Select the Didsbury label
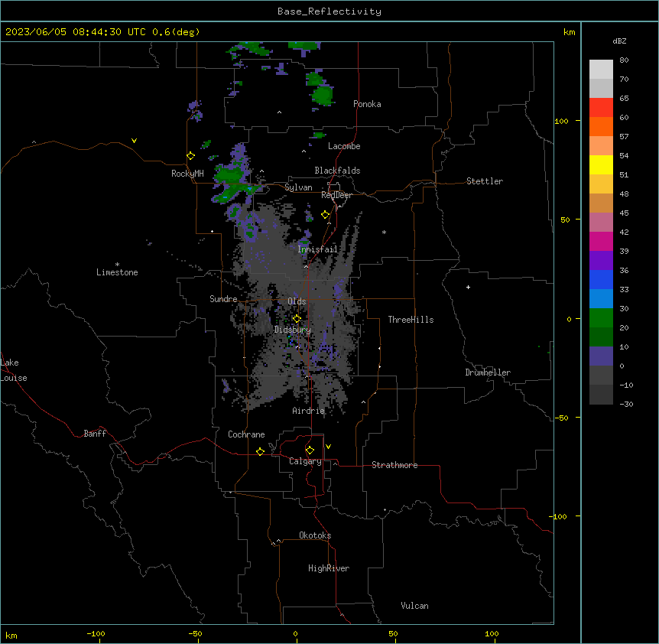The image size is (659, 644). [x=293, y=330]
